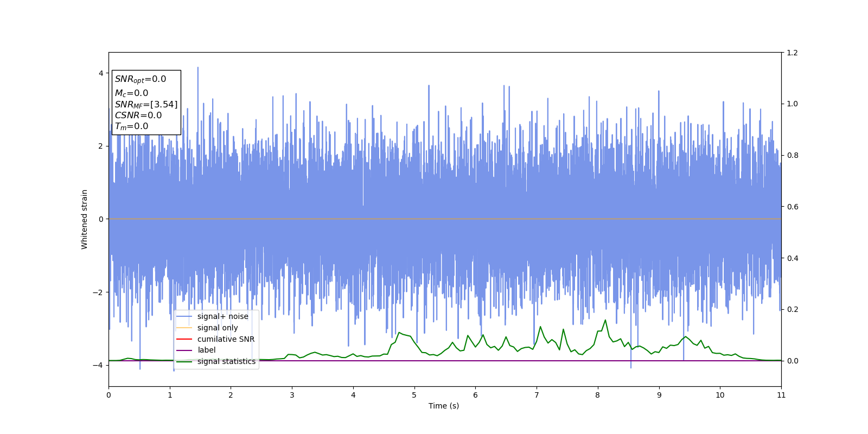Click the left y-axis tick label −4
Viewport: 868px width, 434px height.
click(x=98, y=365)
